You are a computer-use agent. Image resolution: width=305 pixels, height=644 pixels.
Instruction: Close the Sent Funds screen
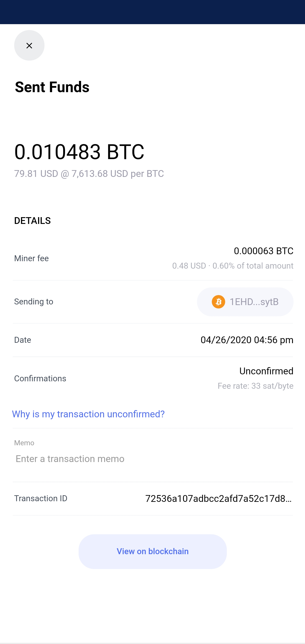pos(29,45)
